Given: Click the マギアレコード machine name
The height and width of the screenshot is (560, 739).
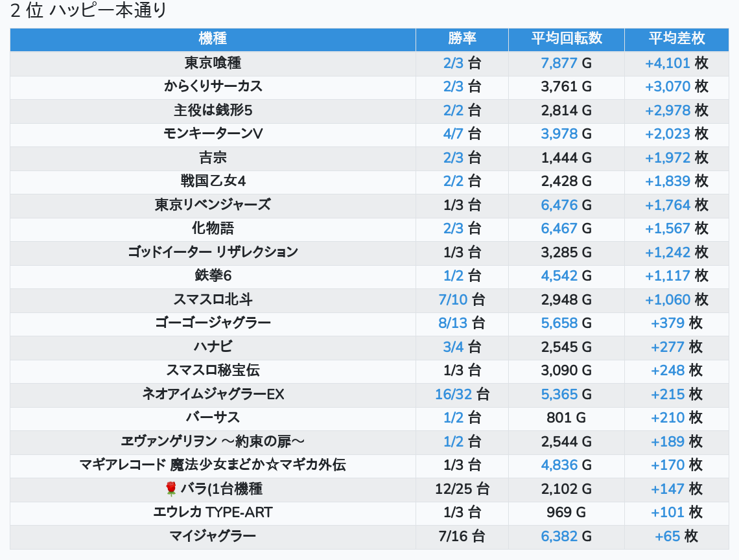Looking at the screenshot, I should [x=213, y=465].
